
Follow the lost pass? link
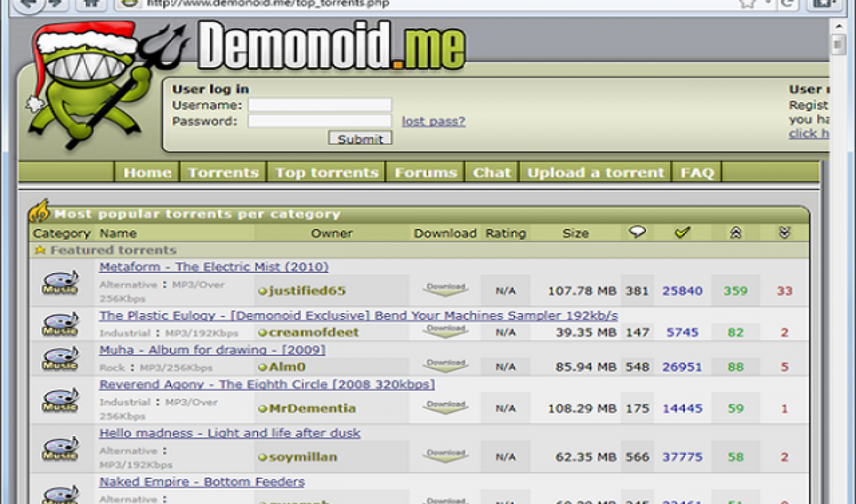[x=434, y=121]
